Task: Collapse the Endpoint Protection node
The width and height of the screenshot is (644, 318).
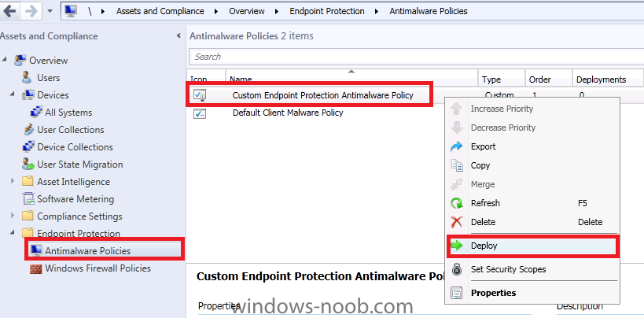Action: click(13, 233)
